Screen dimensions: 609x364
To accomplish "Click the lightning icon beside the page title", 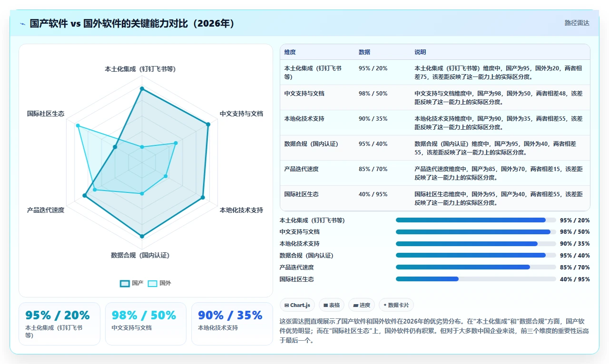I will click(22, 24).
